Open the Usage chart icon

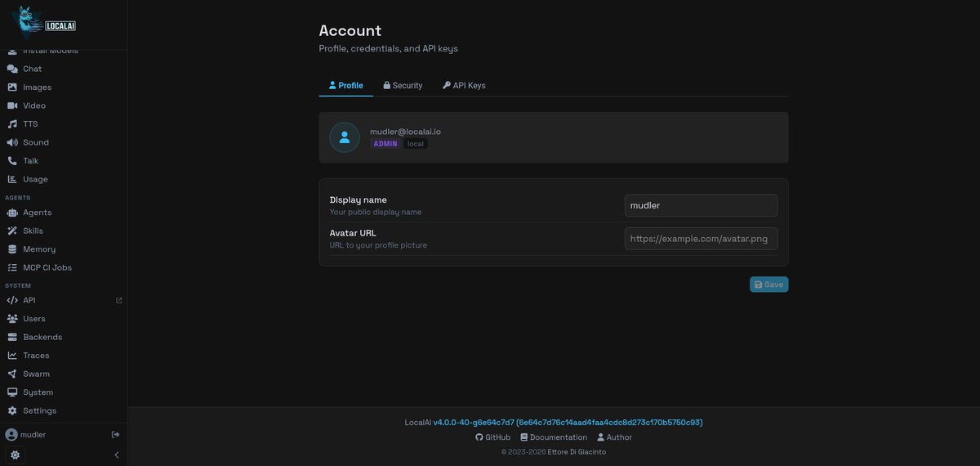[x=12, y=179]
